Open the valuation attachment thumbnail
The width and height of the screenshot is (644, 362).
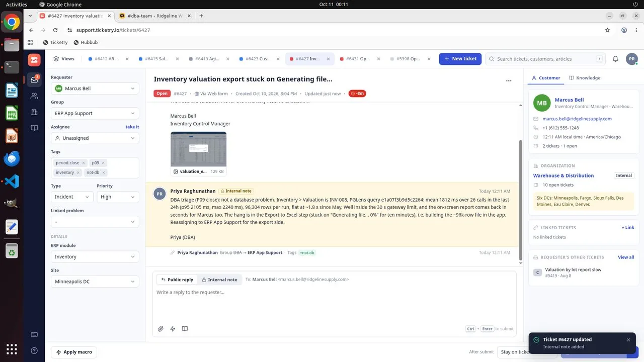199,149
